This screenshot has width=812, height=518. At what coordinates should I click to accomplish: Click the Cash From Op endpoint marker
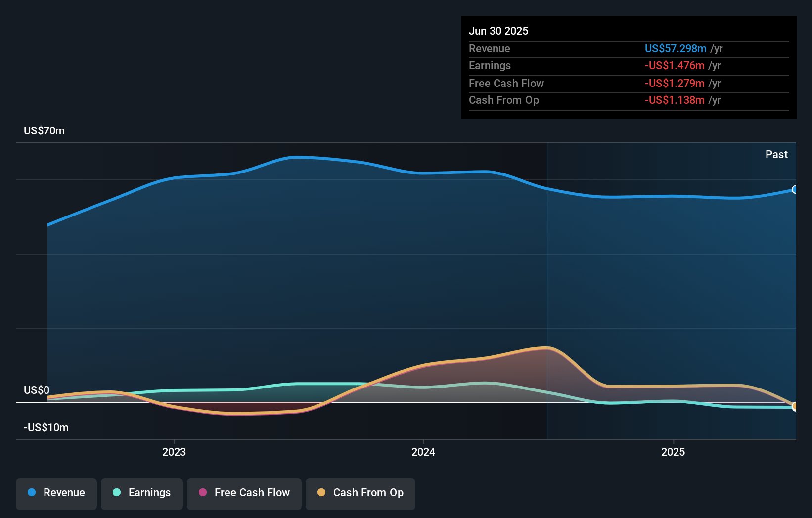click(x=795, y=406)
